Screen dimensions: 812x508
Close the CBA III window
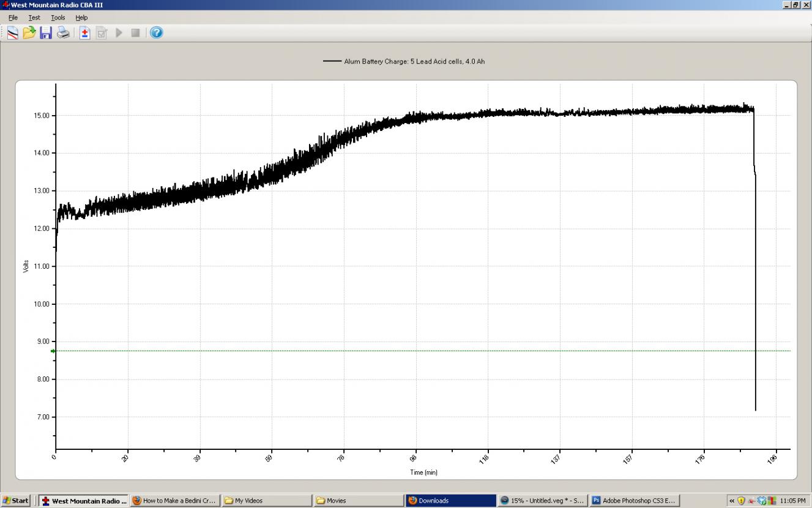tap(805, 5)
